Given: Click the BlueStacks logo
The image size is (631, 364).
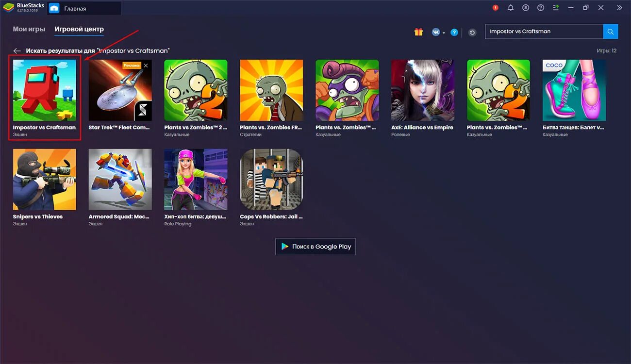Looking at the screenshot, I should pyautogui.click(x=8, y=8).
